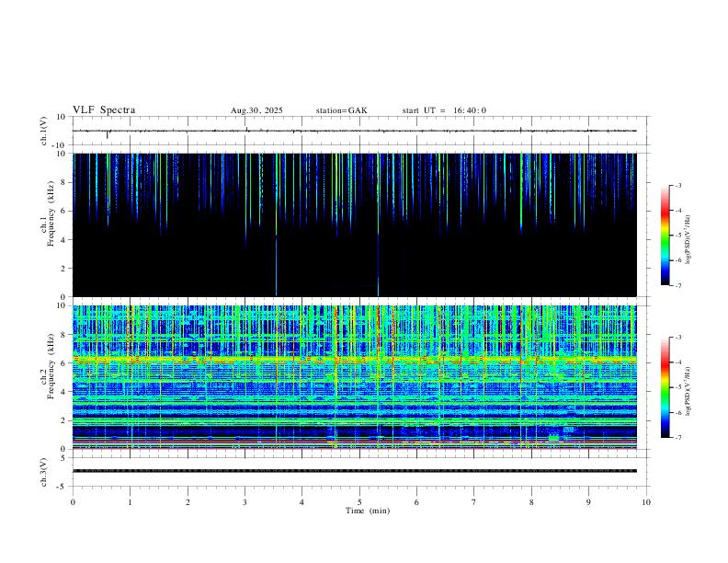Image resolution: width=728 pixels, height=563 pixels.
Task: Select the "-7" label on the upper colorbar
Action: tap(677, 286)
